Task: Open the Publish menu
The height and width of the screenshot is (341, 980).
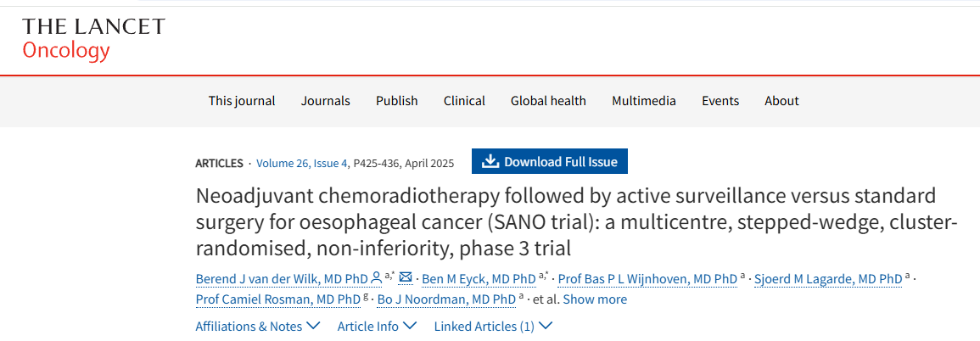Action: (x=397, y=100)
